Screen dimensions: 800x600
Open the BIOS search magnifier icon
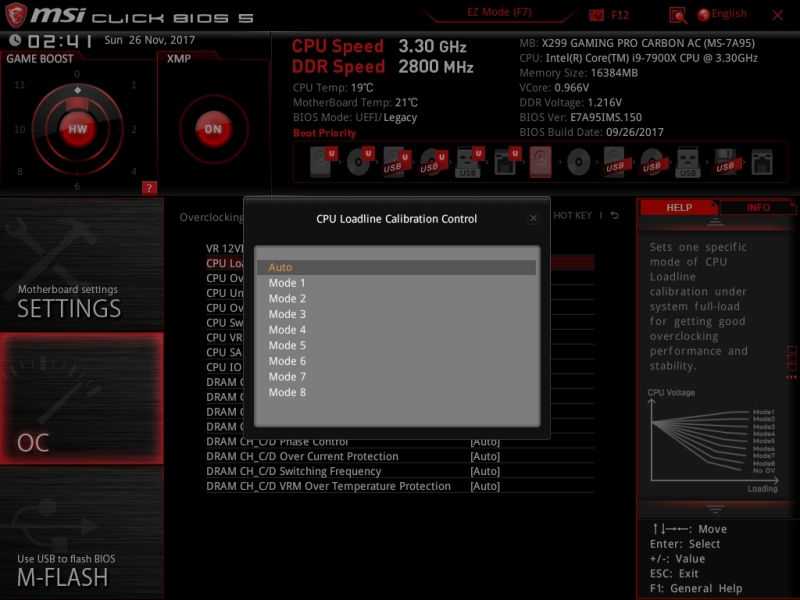tap(678, 15)
